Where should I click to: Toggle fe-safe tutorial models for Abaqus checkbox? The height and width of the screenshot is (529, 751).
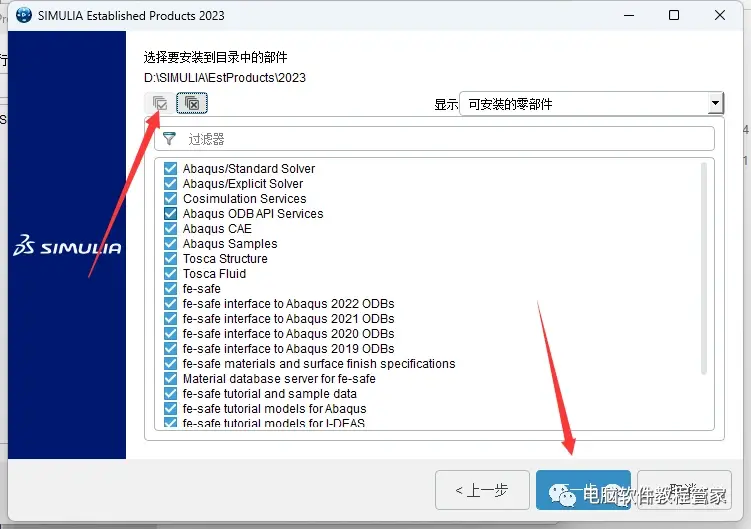(171, 409)
